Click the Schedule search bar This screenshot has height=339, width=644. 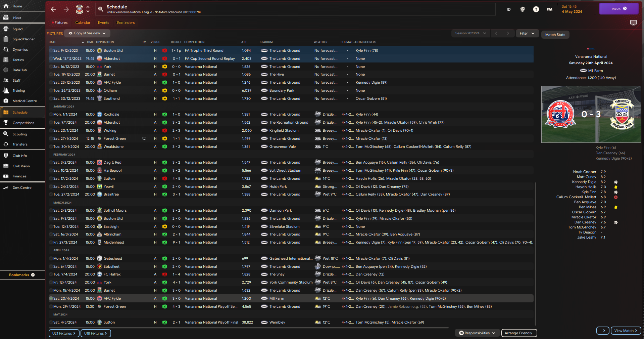295,9
